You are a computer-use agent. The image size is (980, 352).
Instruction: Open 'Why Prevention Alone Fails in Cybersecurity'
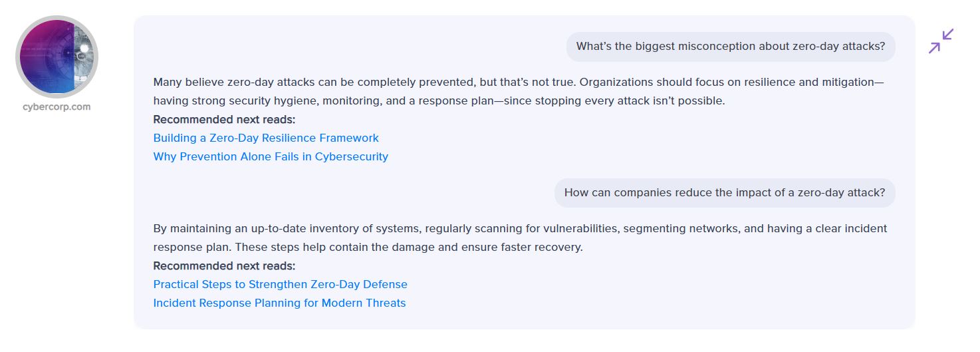[271, 156]
